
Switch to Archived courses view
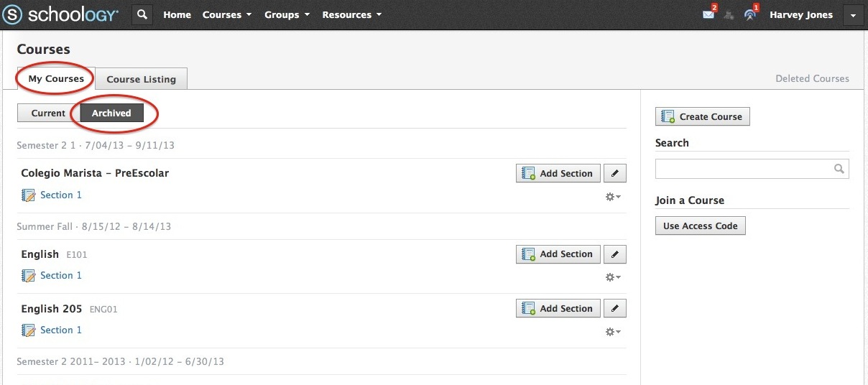pyautogui.click(x=111, y=113)
